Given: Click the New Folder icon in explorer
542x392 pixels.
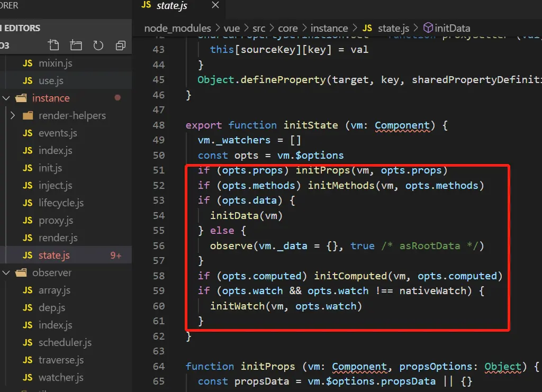Looking at the screenshot, I should pos(76,45).
